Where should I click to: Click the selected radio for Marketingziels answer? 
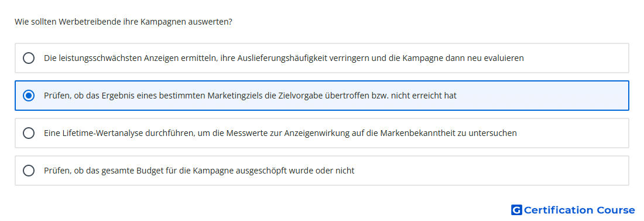pyautogui.click(x=29, y=96)
